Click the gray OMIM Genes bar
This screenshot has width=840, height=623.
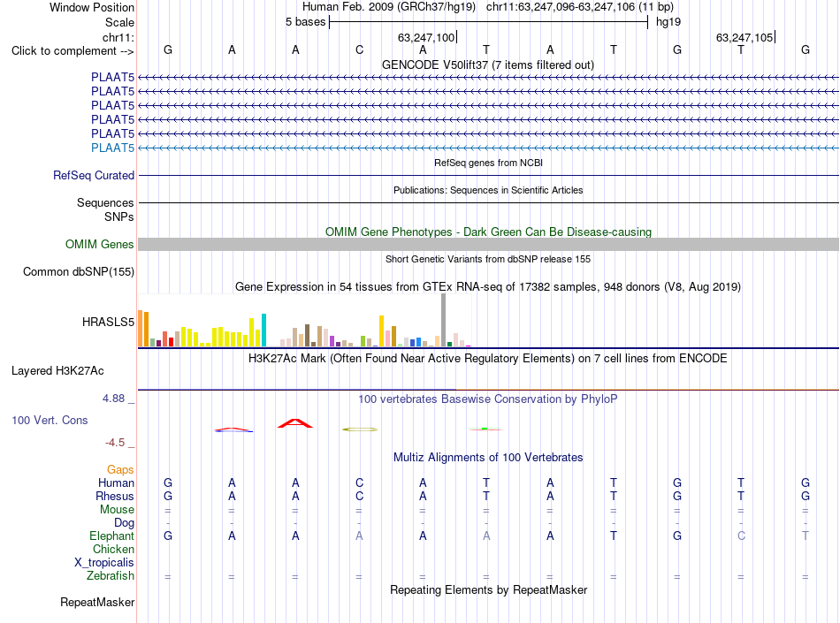(488, 244)
